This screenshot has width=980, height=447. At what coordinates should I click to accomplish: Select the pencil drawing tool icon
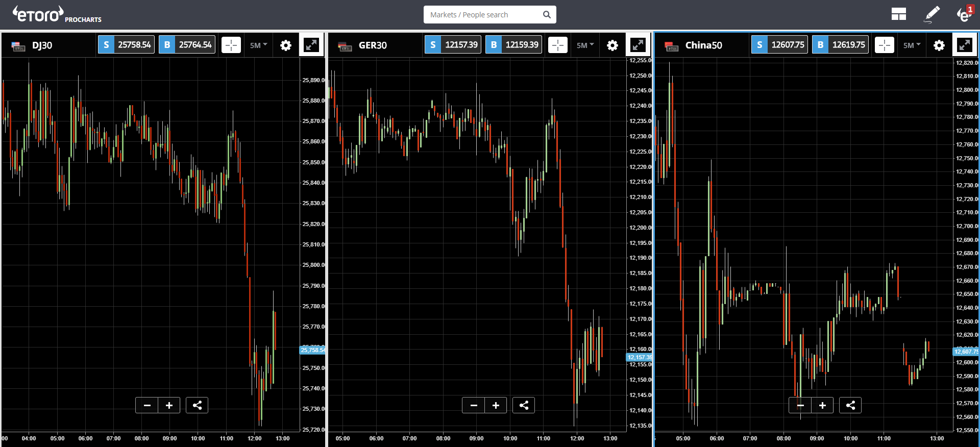pyautogui.click(x=932, y=14)
